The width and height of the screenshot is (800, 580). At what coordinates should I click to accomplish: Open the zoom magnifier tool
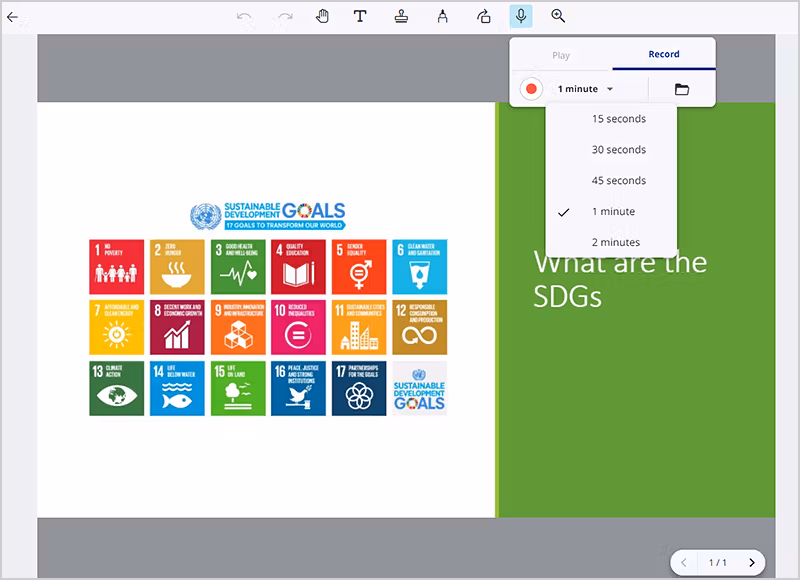click(558, 16)
